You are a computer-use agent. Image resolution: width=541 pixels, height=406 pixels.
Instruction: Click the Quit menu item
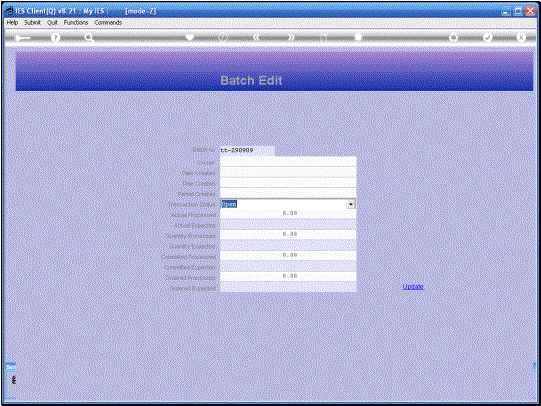[52, 22]
